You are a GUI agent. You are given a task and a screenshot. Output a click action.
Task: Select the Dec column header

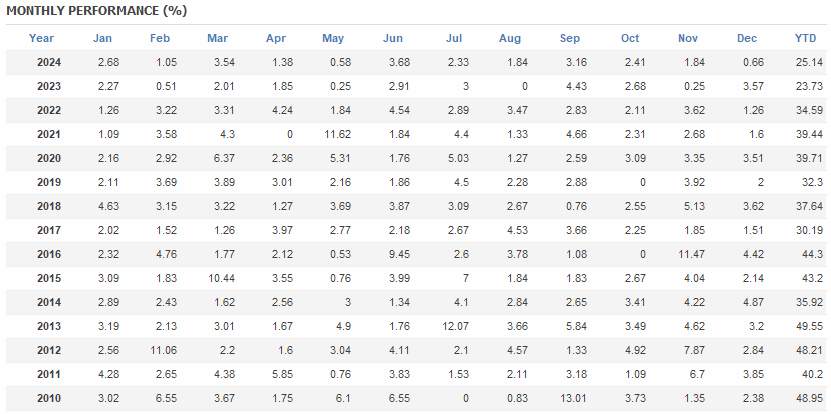(x=747, y=38)
